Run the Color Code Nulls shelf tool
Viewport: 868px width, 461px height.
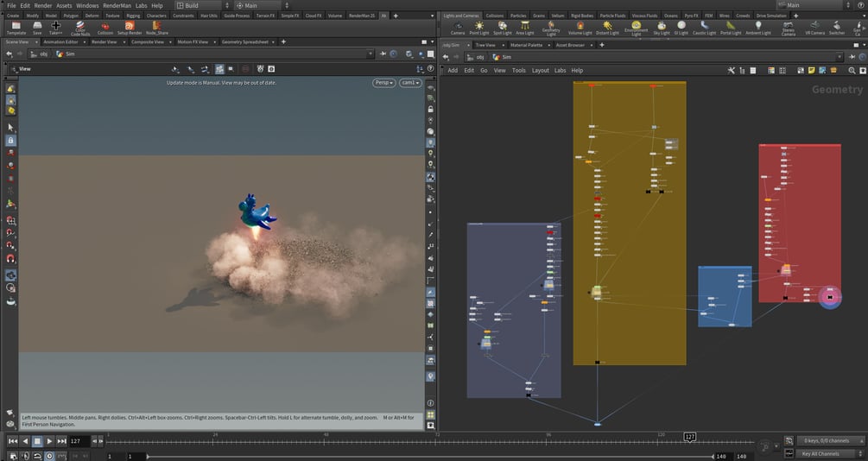[x=80, y=28]
